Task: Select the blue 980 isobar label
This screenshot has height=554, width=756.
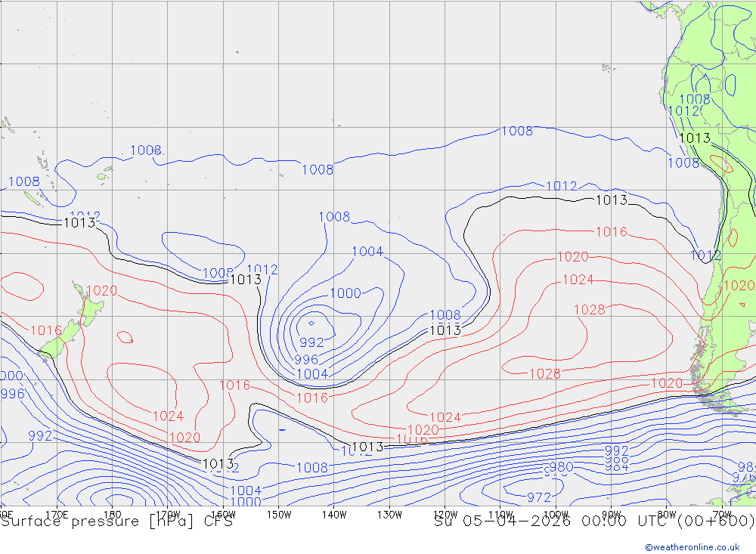Action: click(561, 467)
